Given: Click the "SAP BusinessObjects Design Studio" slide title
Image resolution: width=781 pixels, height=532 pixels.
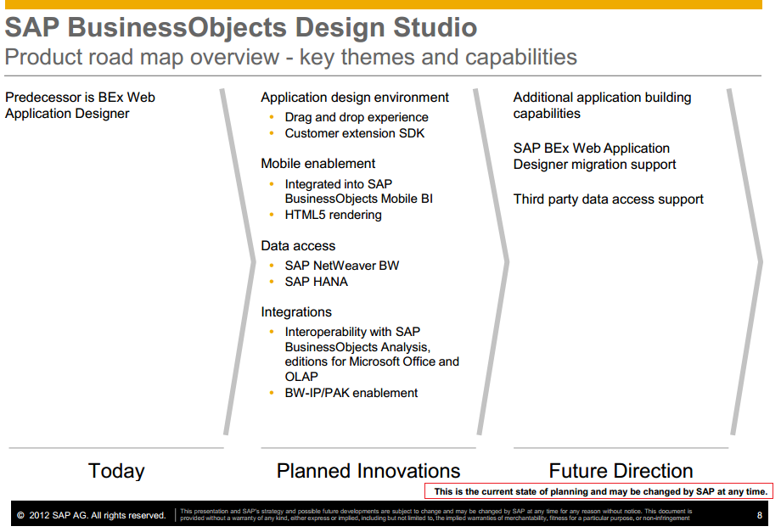Looking at the screenshot, I should 241,27.
